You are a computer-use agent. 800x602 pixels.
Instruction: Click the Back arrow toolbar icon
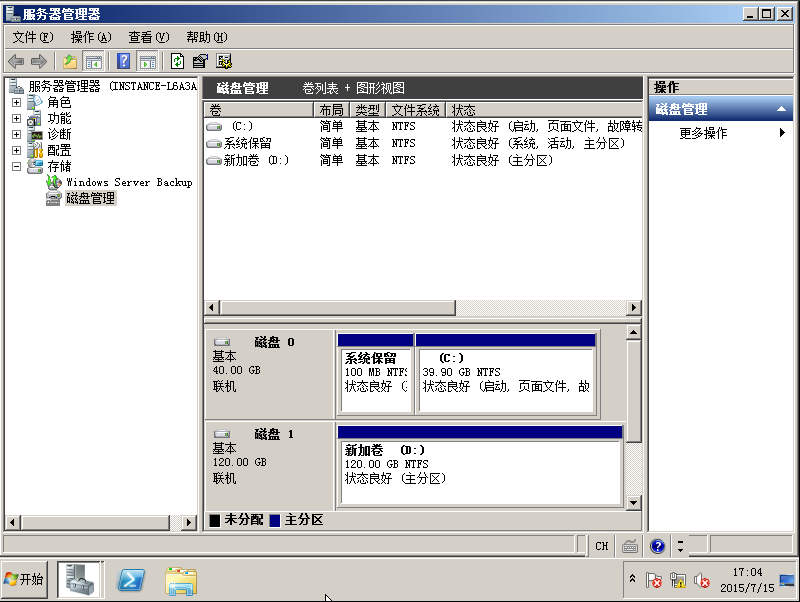click(16, 62)
